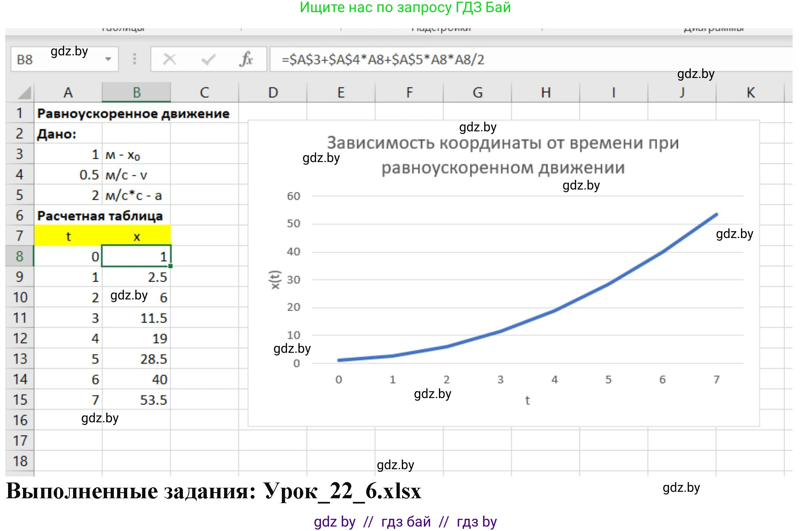Screen dimensions: 812x531
Task: Click cell with value 28.5
Action: pos(136,359)
